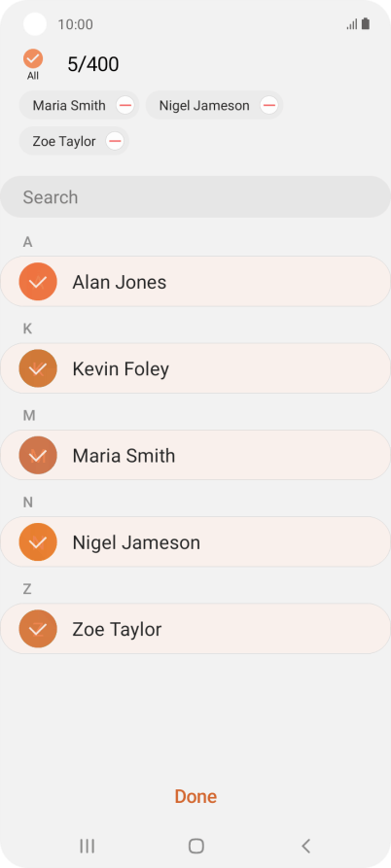This screenshot has width=391, height=868.
Task: Toggle the All select checkbox
Action: 33,58
